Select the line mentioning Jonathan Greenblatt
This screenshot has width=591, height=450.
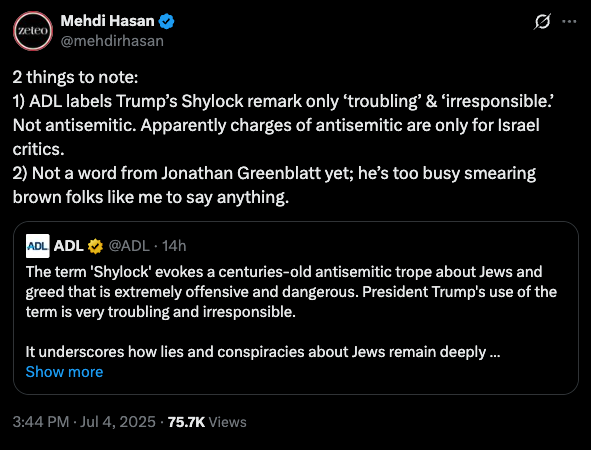click(274, 173)
